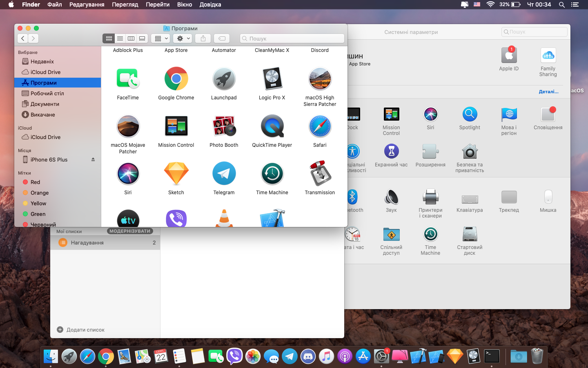Open Family Sharing preferences
Image resolution: width=588 pixels, height=368 pixels.
click(548, 55)
